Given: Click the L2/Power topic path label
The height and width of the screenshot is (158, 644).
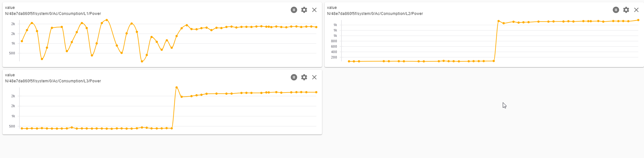Looking at the screenshot, I should [x=375, y=14].
